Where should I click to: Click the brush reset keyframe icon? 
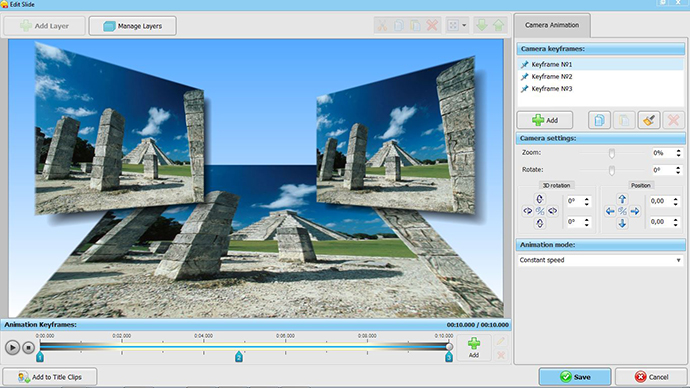(x=649, y=120)
